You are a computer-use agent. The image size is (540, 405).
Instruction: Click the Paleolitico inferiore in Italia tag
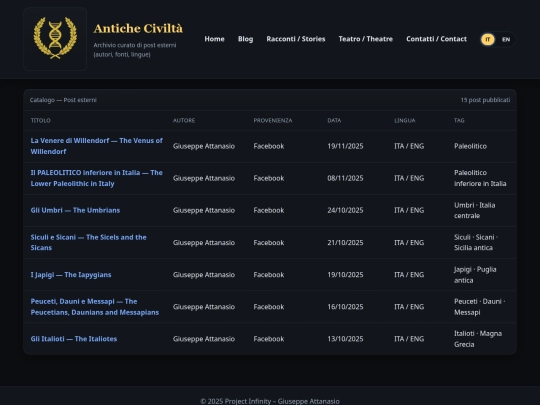click(x=480, y=178)
